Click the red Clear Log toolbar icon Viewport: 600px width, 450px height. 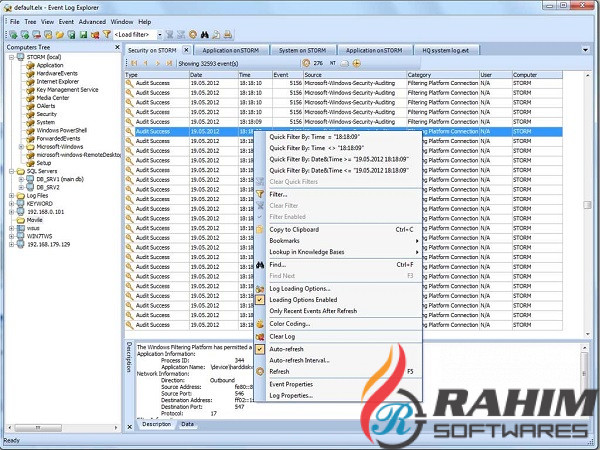[x=95, y=35]
